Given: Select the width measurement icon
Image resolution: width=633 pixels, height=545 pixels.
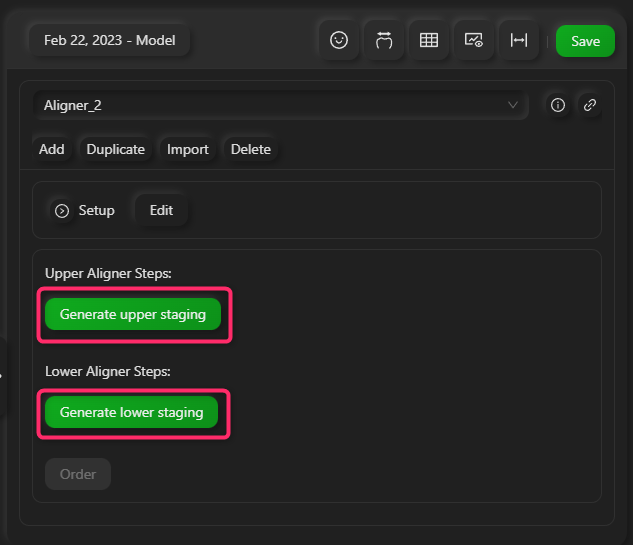Looking at the screenshot, I should 519,40.
